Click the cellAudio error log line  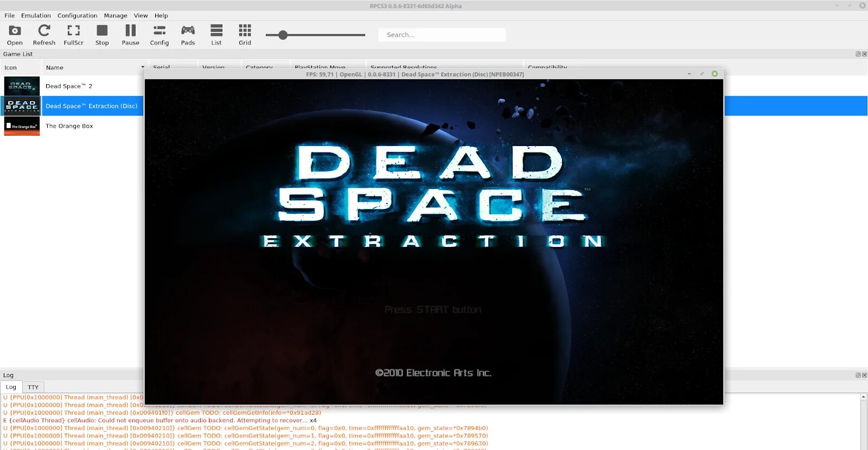[x=159, y=420]
